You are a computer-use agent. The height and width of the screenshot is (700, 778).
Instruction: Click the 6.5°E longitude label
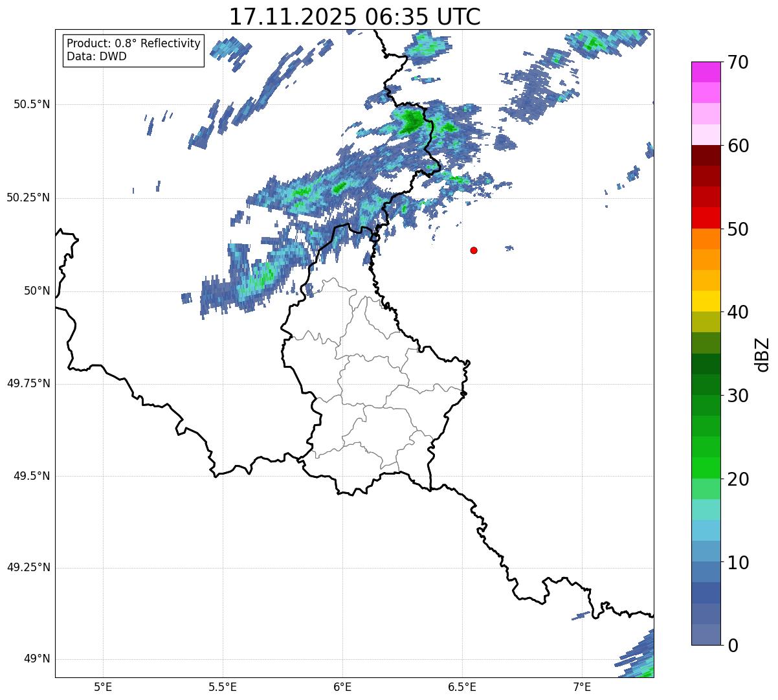coord(462,686)
